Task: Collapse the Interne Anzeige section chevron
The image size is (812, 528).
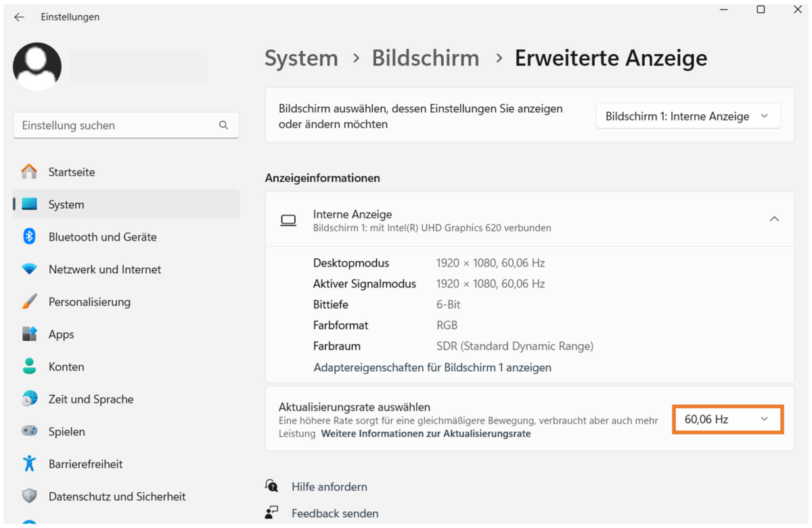Action: [x=774, y=219]
